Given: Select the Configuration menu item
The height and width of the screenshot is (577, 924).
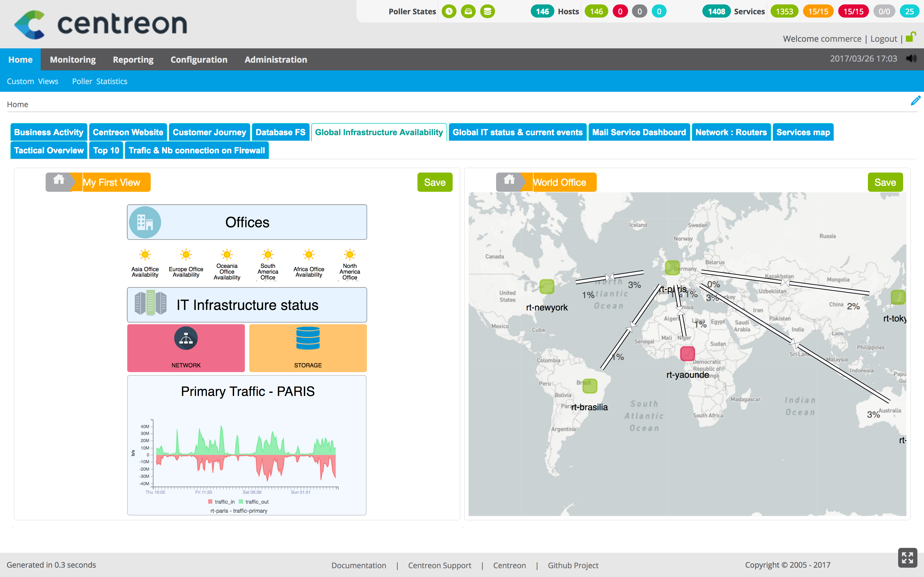Looking at the screenshot, I should pyautogui.click(x=198, y=59).
